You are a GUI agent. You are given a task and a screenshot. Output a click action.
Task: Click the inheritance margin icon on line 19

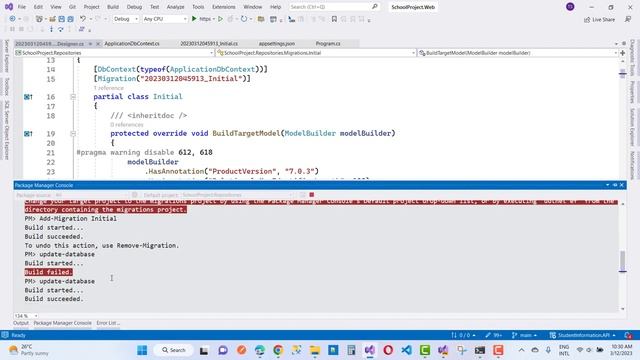click(28, 133)
